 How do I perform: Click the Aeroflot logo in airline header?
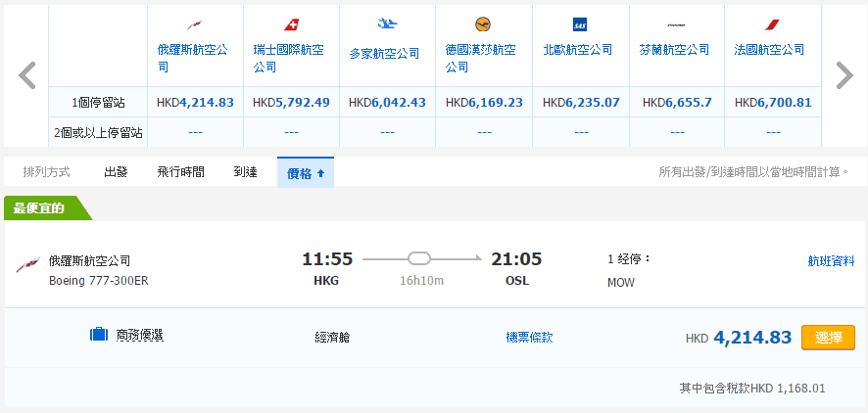coord(195,24)
